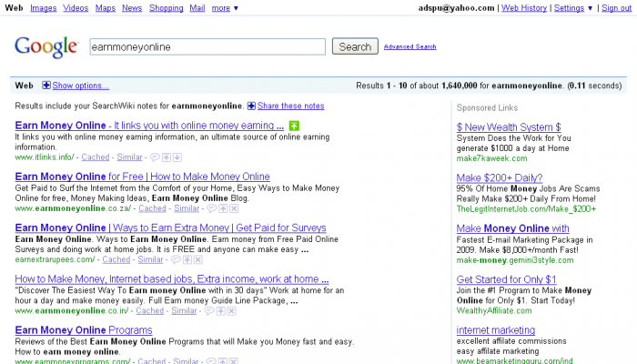Open the Advanced Search link
The height and width of the screenshot is (364, 637).
pyautogui.click(x=409, y=46)
